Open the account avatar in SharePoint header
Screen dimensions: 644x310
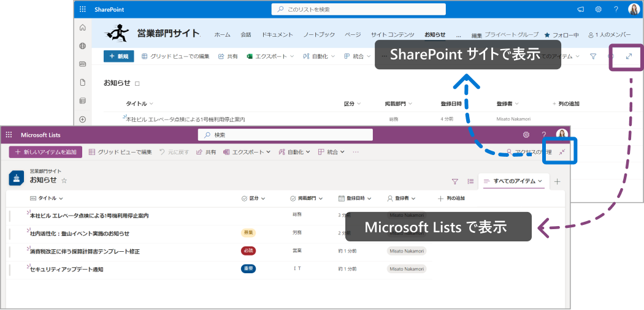[x=634, y=9]
